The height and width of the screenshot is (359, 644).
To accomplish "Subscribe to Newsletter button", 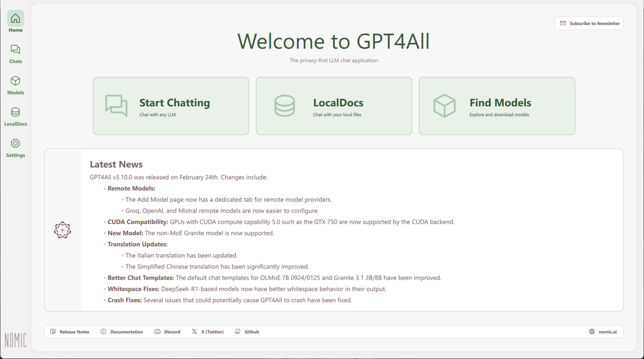I will pos(589,23).
